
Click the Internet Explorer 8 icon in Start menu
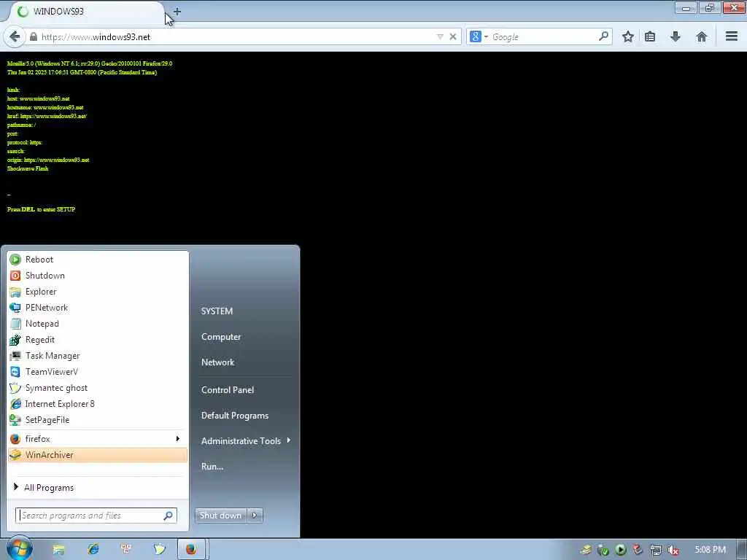[15, 404]
